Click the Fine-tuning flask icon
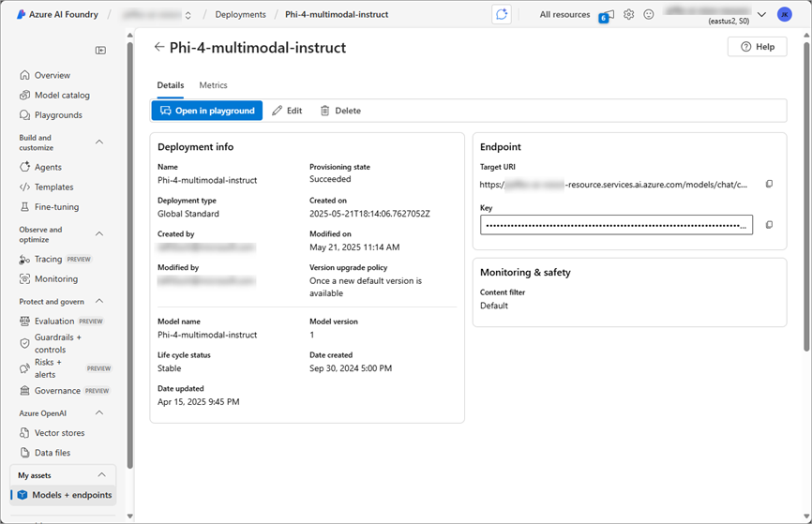This screenshot has width=812, height=524. click(x=24, y=206)
